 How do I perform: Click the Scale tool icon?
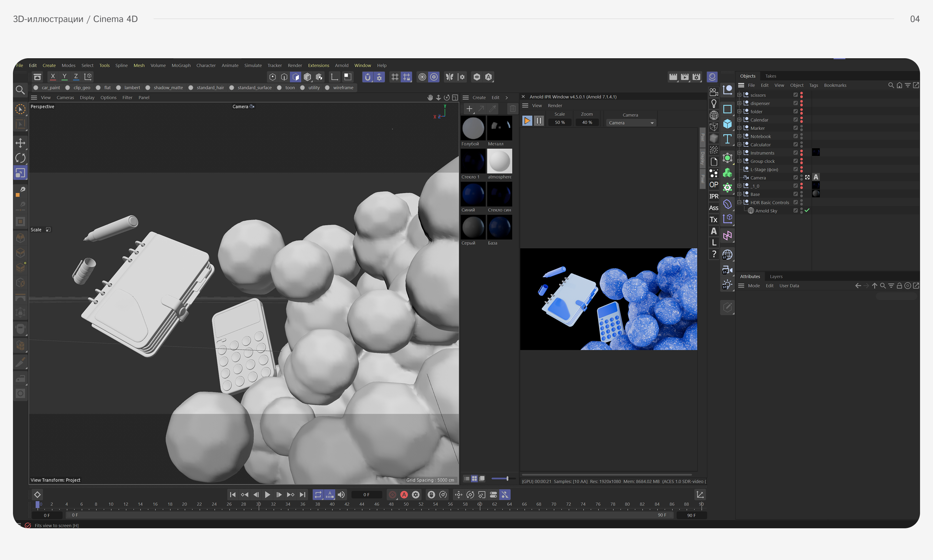coord(20,173)
